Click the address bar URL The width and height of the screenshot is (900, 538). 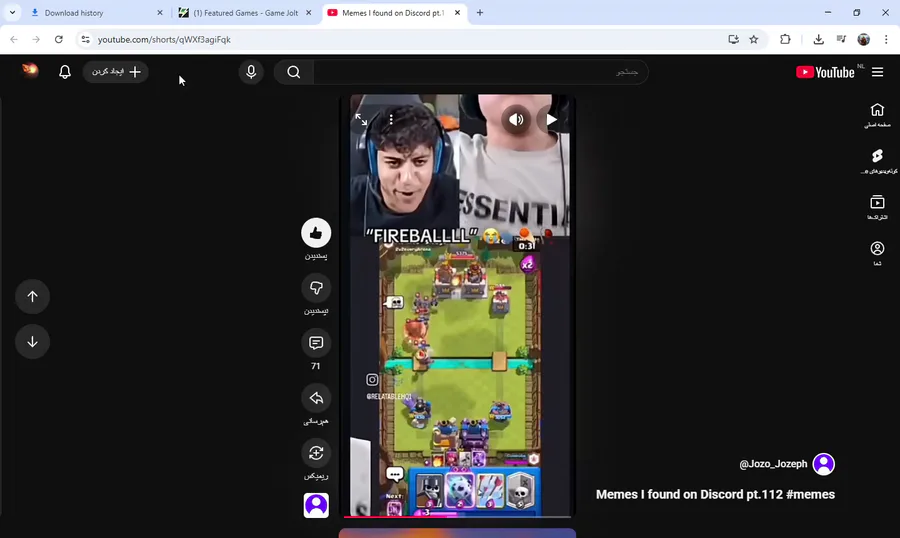click(x=164, y=40)
